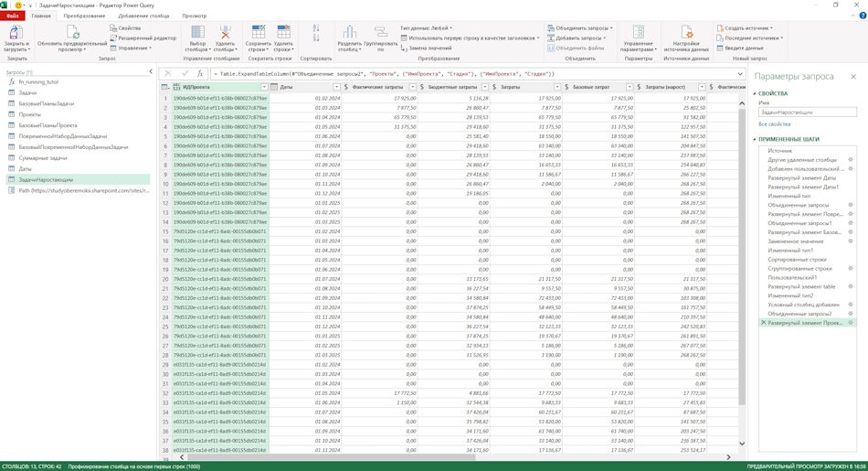Open filter dropdown for Базовые затрат column

[630, 87]
